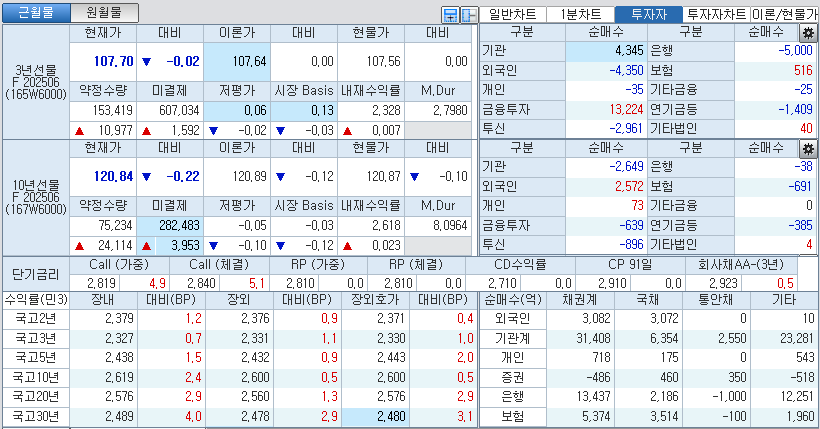
Task: Click 보험 채권계 value 5,374
Action: [x=580, y=417]
